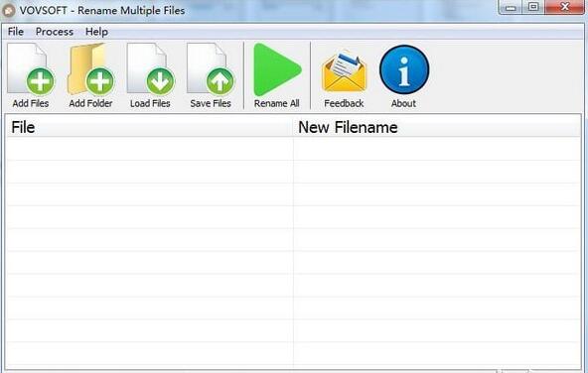Open the File menu
This screenshot has width=588, height=373.
(x=16, y=32)
